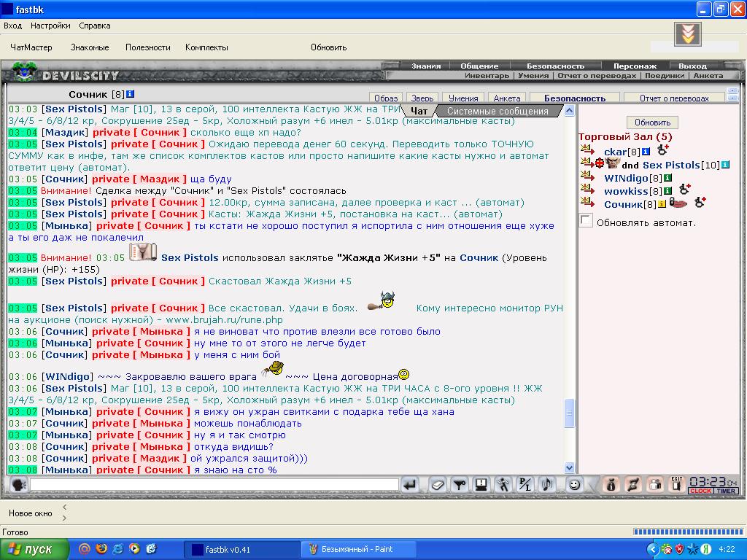Send message with the enter-arrow button
Screen dimensions: 747x560
coord(410,485)
